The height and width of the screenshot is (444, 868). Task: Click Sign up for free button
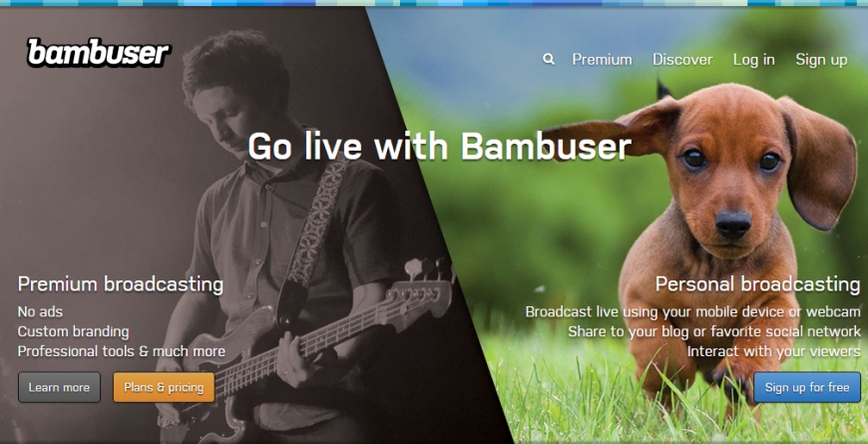807,387
